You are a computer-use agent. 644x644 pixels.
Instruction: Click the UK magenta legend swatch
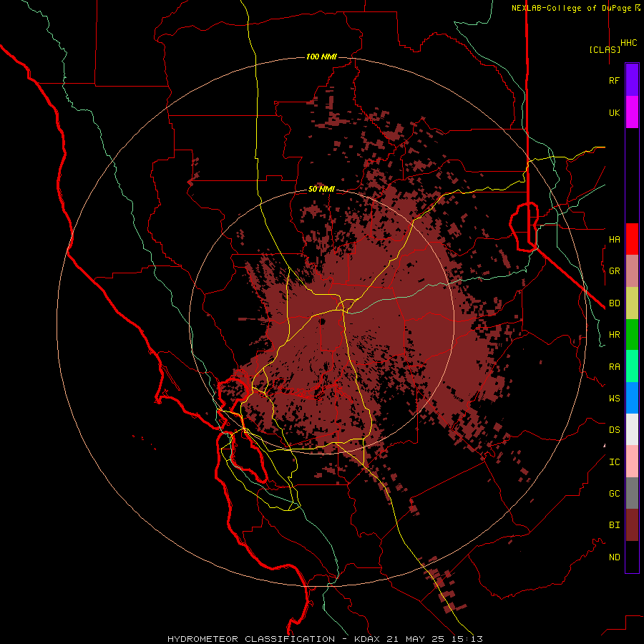pyautogui.click(x=632, y=112)
